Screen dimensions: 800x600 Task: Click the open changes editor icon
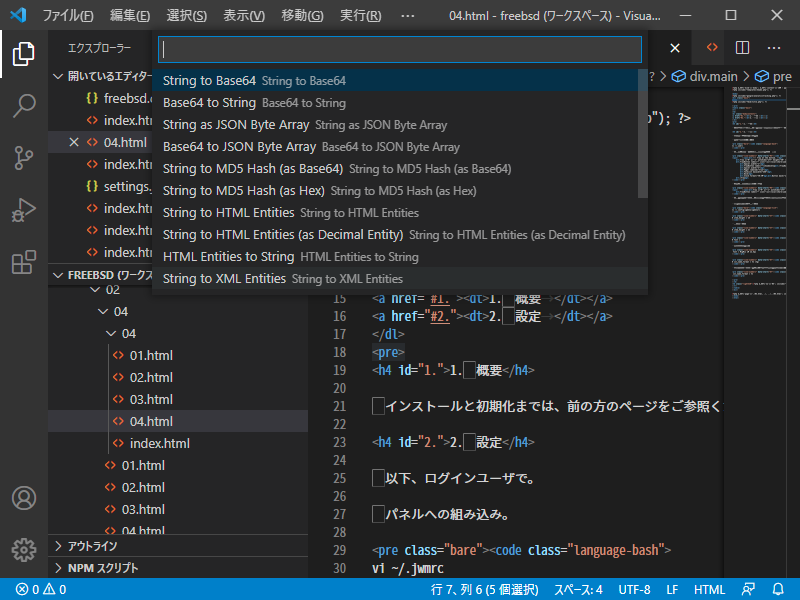(712, 47)
